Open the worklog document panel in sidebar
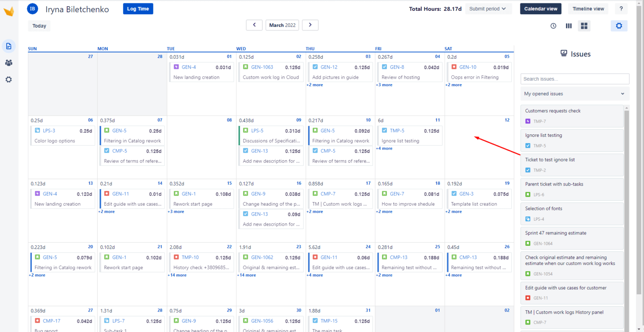644x332 pixels. (9, 46)
